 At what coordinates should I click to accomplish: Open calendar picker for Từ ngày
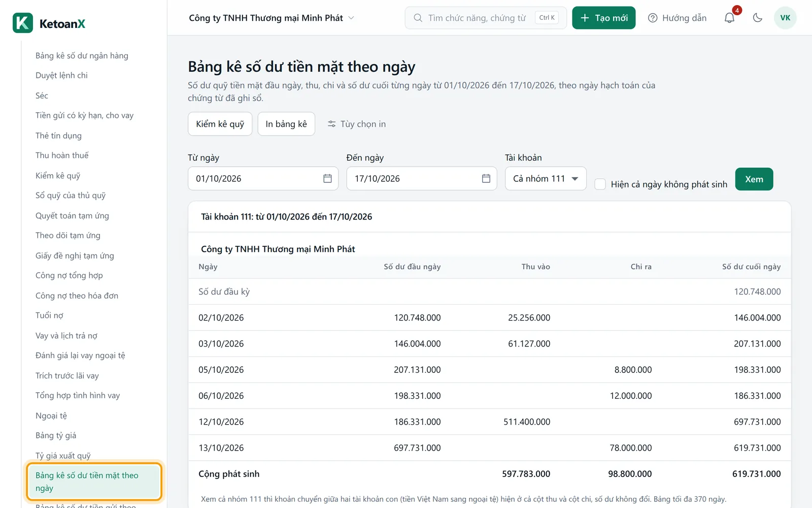327,178
